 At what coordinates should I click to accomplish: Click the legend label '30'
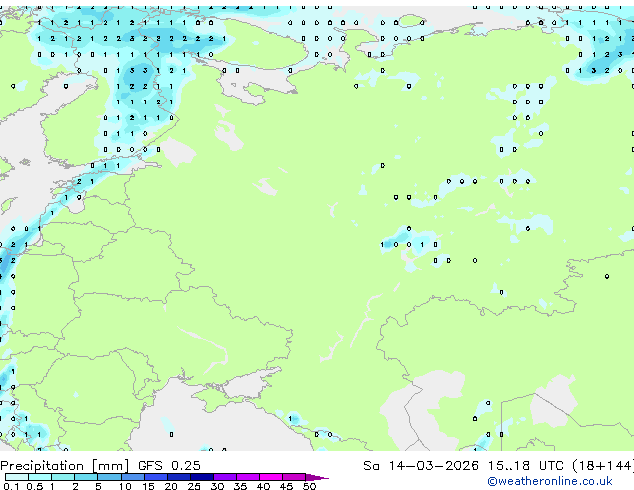point(217,486)
